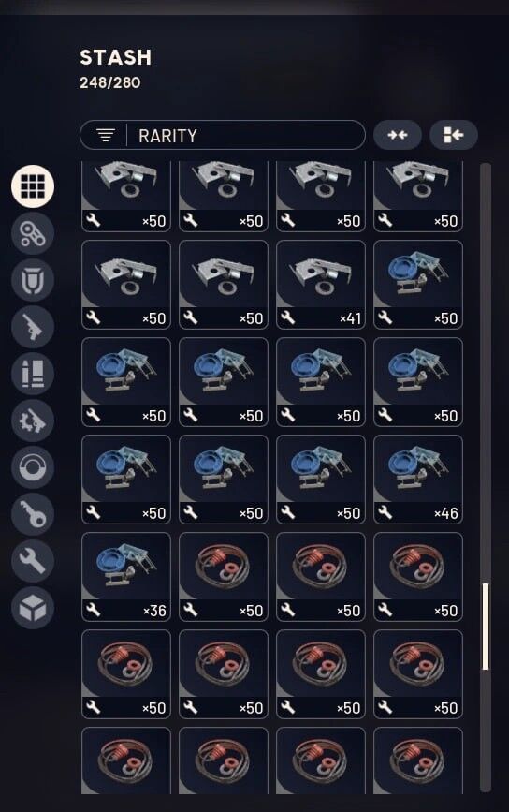
Task: Select the ammo category icon
Action: click(x=33, y=374)
